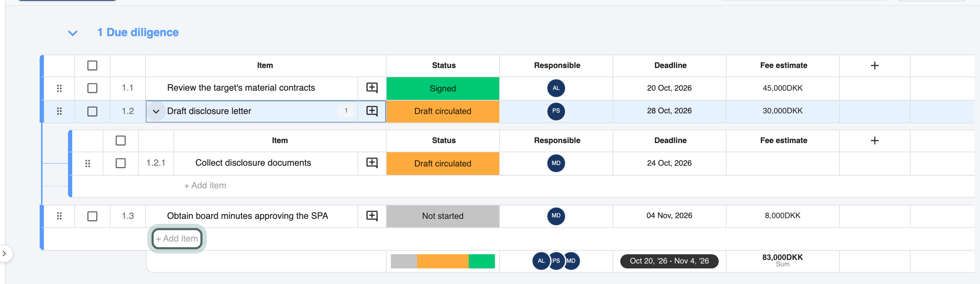Open comment icon for Collect disclosure documents
The image size is (980, 284).
[x=372, y=163]
